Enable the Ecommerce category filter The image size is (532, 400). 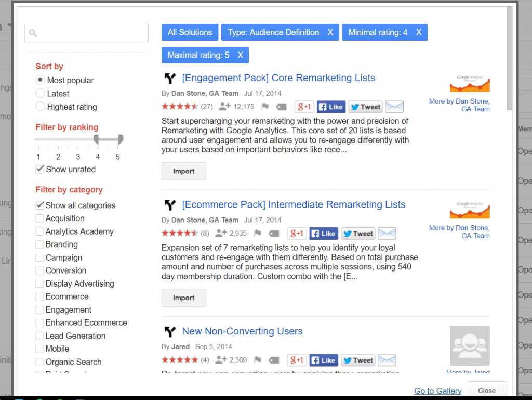pyautogui.click(x=39, y=297)
